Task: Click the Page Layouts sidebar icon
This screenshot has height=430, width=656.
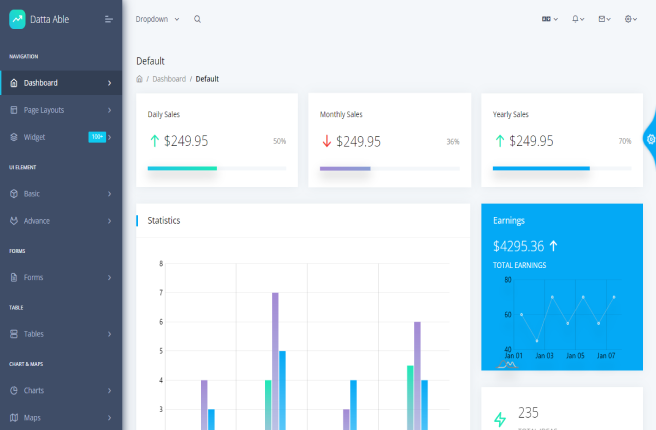Action: coord(14,110)
